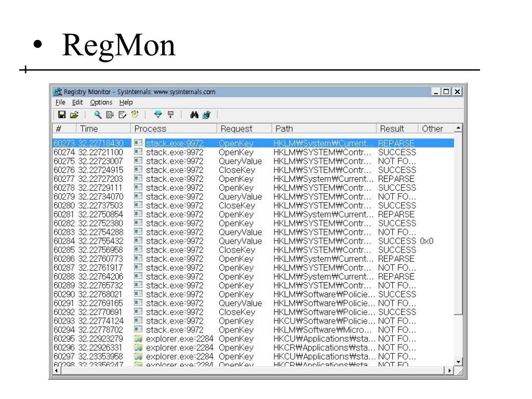Click the Find binoculars icon

pyautogui.click(x=194, y=115)
